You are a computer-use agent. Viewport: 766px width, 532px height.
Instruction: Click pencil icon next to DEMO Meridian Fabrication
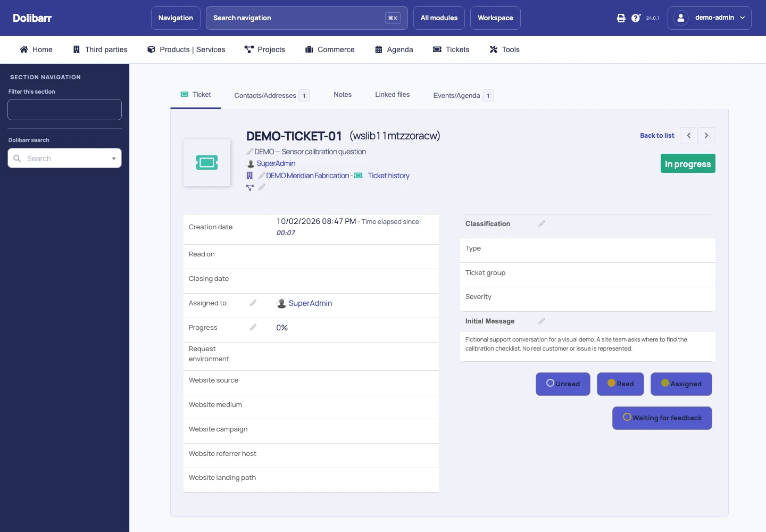(x=261, y=176)
